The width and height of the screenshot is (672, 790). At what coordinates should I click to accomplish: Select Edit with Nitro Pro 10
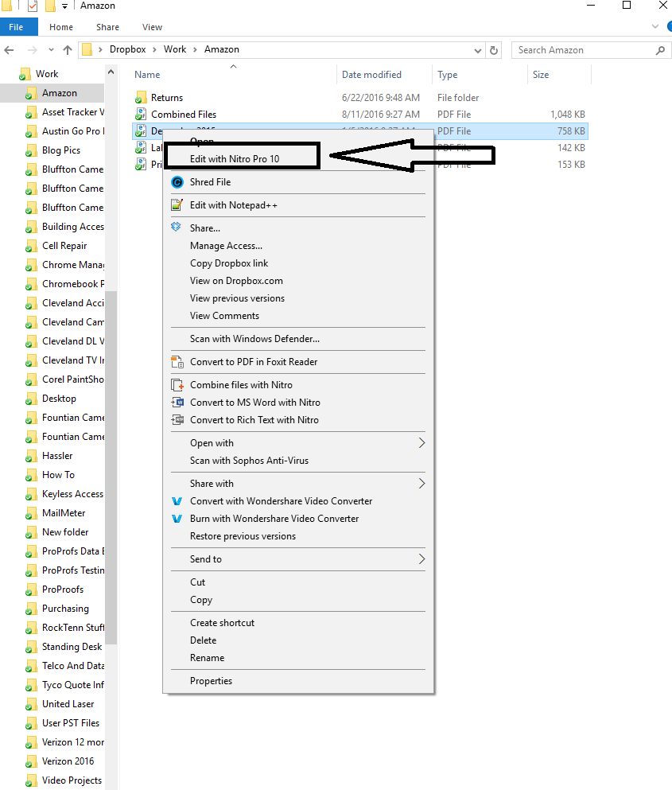(235, 158)
